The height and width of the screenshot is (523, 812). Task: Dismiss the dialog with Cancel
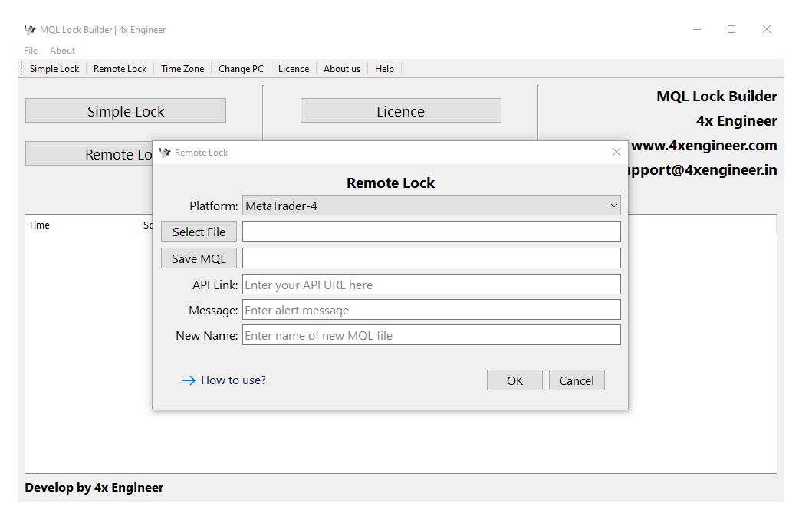(x=577, y=380)
